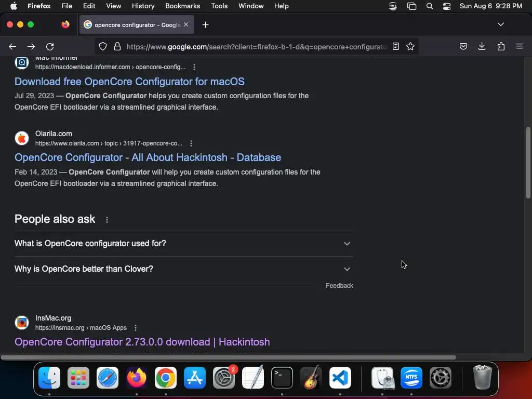532x399 pixels.
Task: View site security lock icon
Action: tap(117, 46)
